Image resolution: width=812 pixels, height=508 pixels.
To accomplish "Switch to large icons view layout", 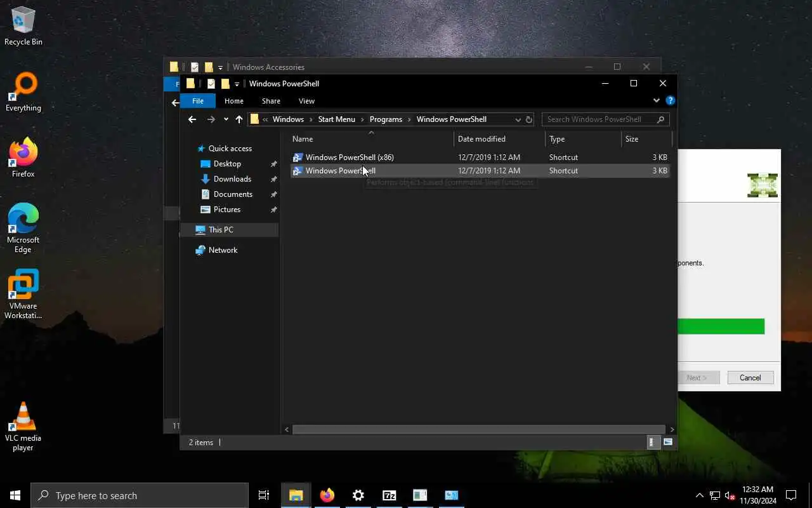I will coord(668,442).
